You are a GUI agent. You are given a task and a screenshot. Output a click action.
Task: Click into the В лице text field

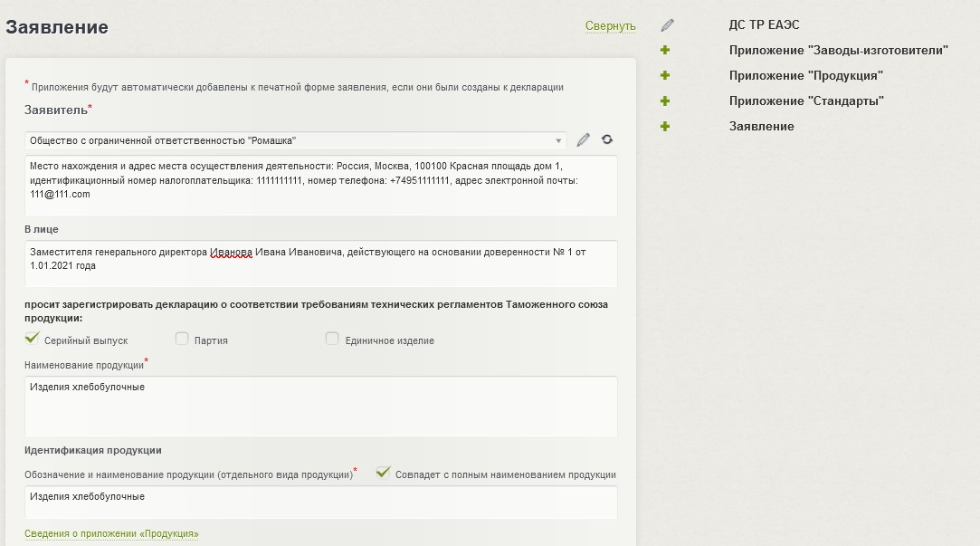point(320,263)
